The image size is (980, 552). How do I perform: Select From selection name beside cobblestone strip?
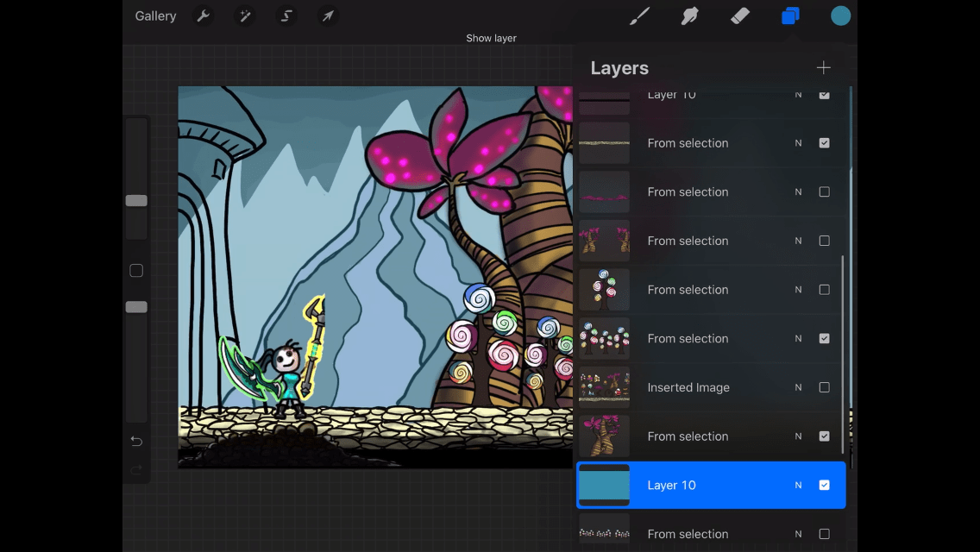688,143
